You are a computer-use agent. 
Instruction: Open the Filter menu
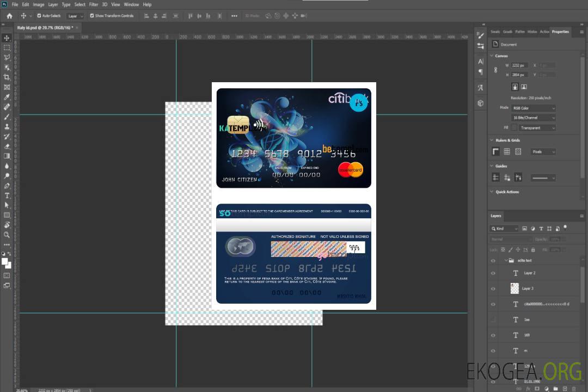coord(94,4)
